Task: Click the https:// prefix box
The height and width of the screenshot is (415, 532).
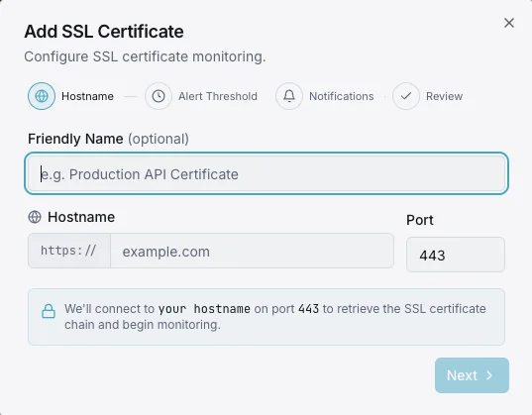Action: tap(69, 252)
